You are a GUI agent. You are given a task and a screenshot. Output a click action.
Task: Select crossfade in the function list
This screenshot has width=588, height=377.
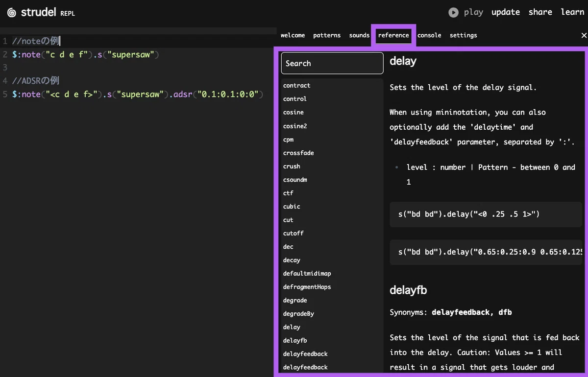point(298,153)
